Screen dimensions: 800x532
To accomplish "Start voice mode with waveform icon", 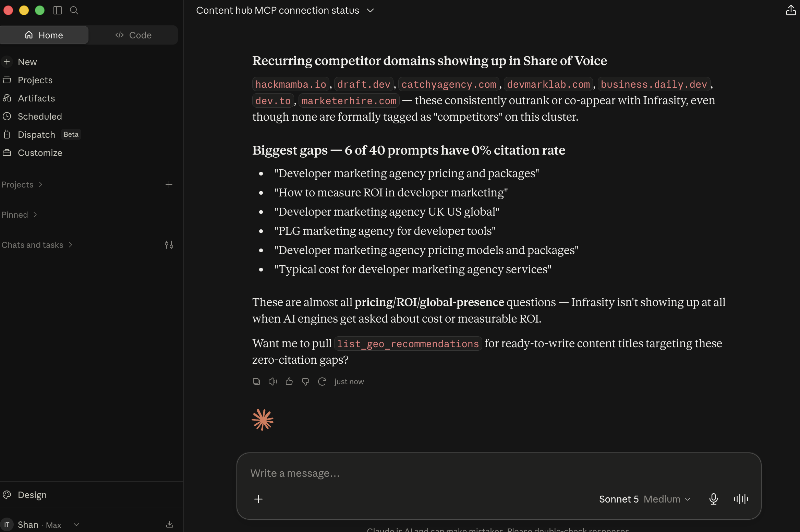I will tap(741, 499).
